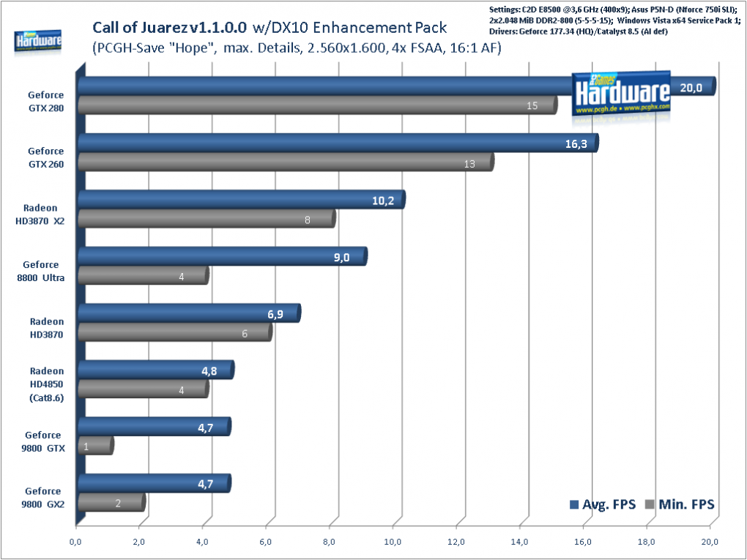747x560 pixels.
Task: Click the '10,0' x-axis label
Action: pyautogui.click(x=392, y=542)
